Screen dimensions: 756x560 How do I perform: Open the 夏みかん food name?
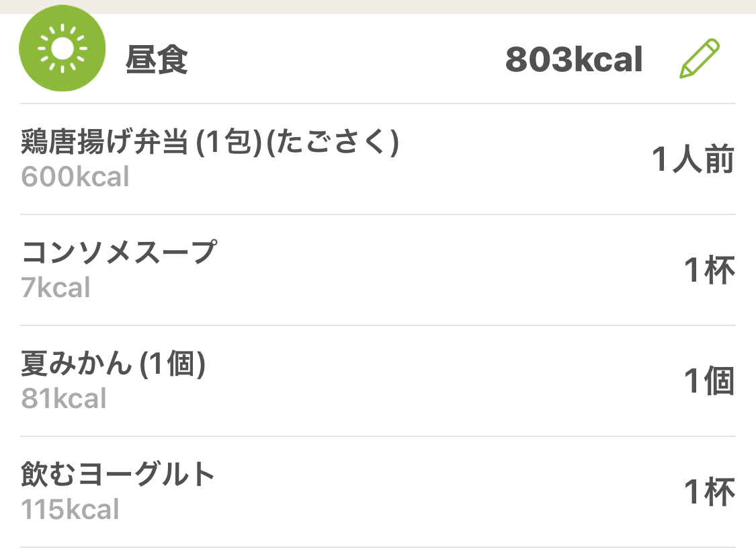77,363
